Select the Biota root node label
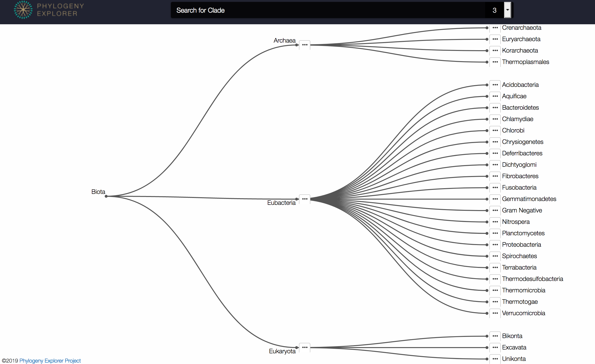The width and height of the screenshot is (595, 364). click(x=98, y=192)
